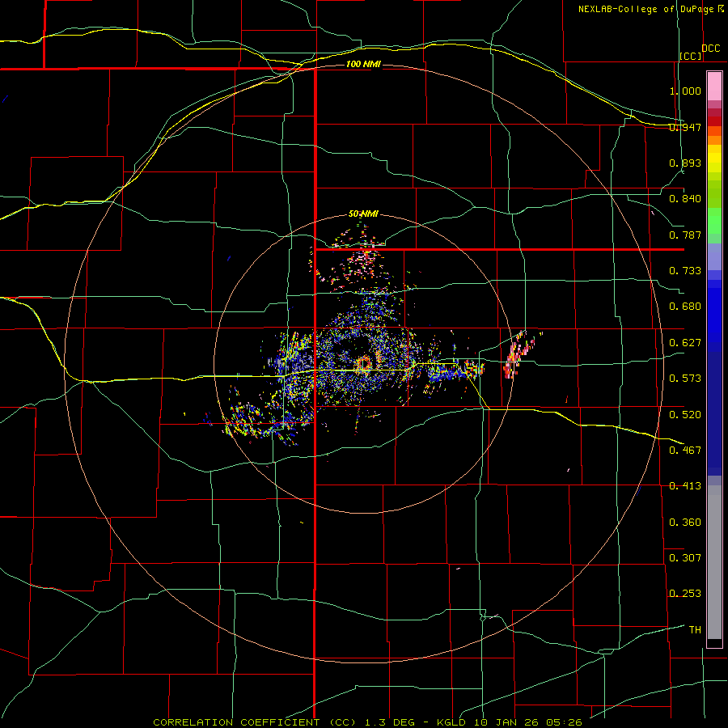Image resolution: width=728 pixels, height=728 pixels.
Task: Click the 0.573 scale value
Action: 685,379
